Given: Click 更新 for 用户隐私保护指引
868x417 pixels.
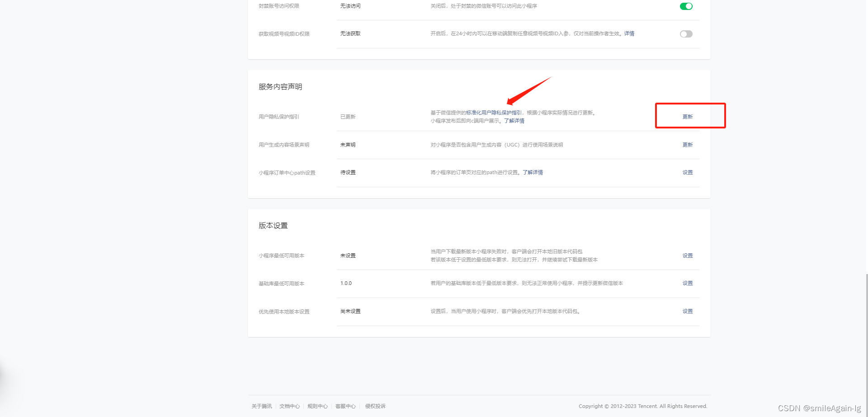Looking at the screenshot, I should click(688, 117).
